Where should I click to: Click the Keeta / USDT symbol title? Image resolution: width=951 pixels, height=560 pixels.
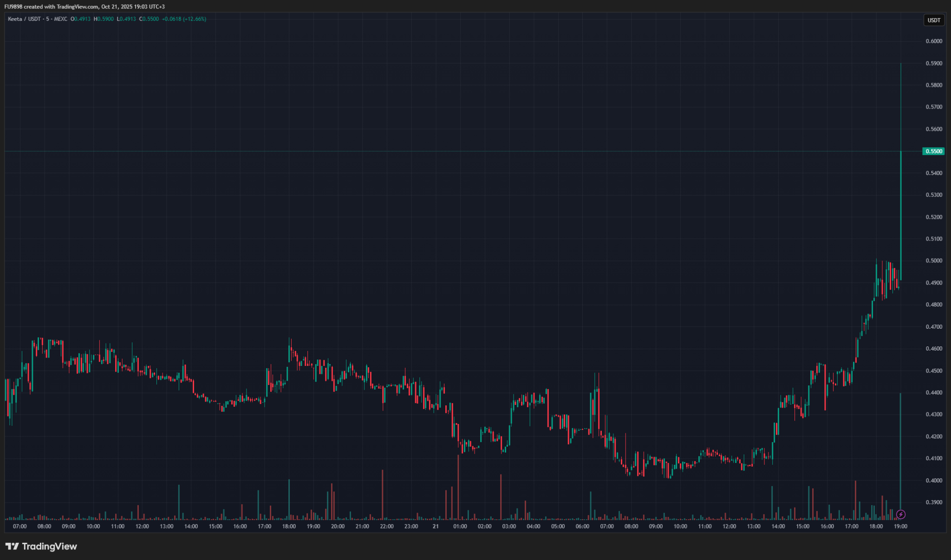click(x=24, y=19)
